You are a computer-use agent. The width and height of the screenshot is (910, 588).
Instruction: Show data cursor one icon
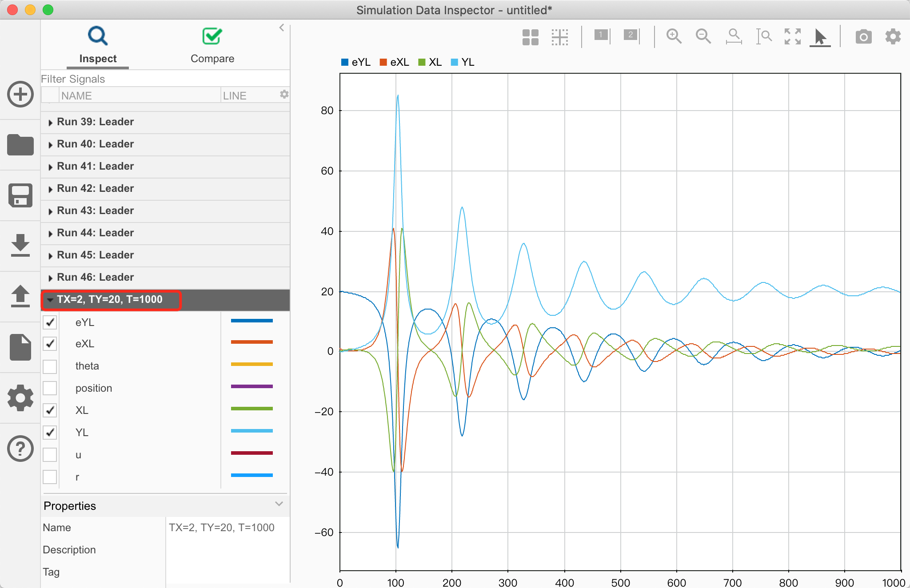click(x=602, y=36)
